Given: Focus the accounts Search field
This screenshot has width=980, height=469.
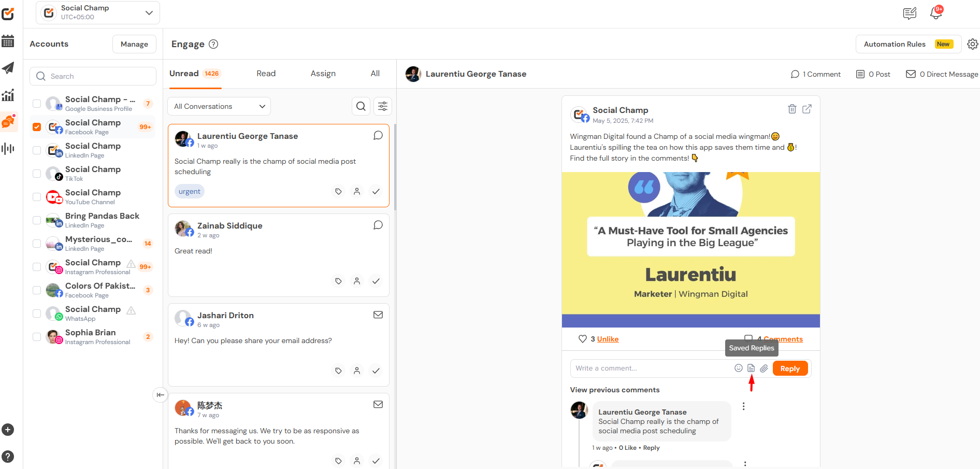Looking at the screenshot, I should [93, 76].
